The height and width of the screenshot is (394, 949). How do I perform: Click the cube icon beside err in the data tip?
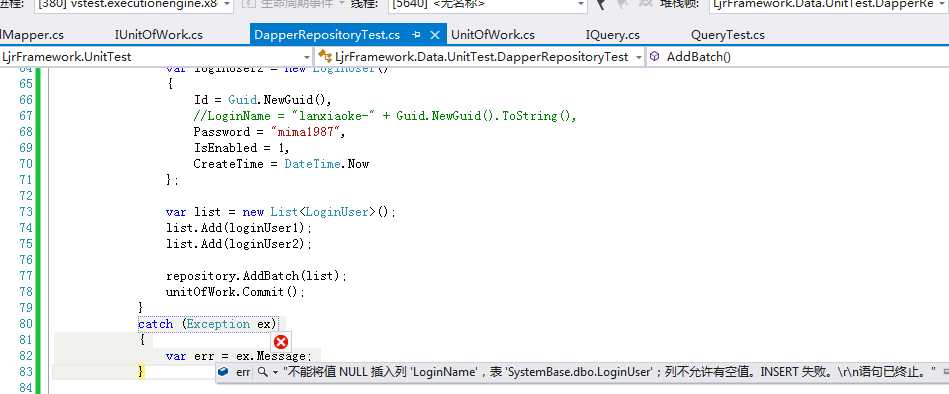tap(223, 372)
